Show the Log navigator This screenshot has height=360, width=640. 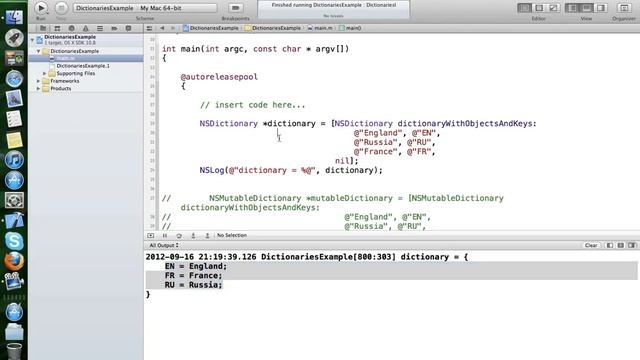128,28
